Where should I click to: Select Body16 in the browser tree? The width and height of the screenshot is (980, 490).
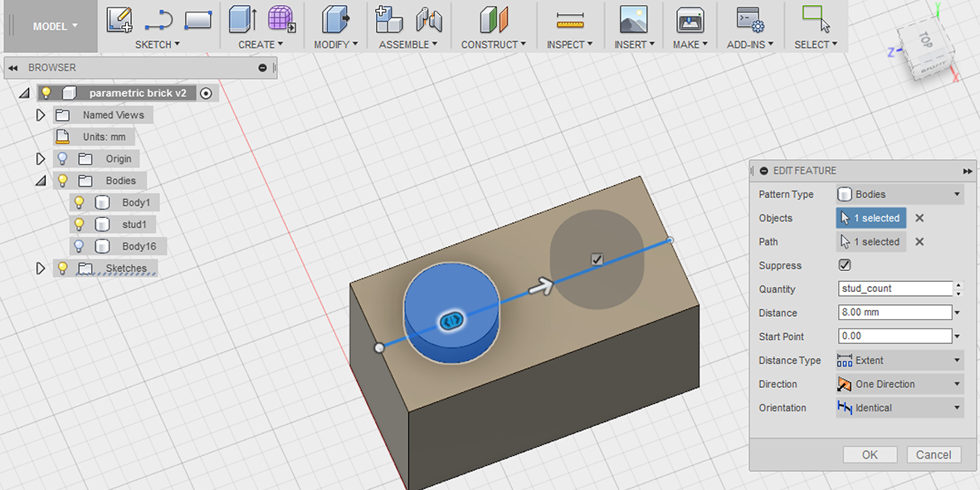139,246
